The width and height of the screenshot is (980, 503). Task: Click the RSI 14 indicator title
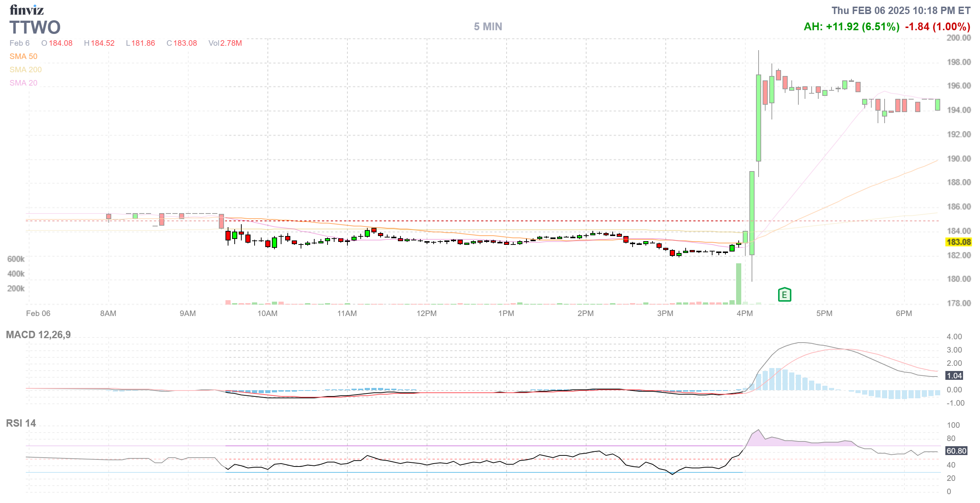pos(21,423)
